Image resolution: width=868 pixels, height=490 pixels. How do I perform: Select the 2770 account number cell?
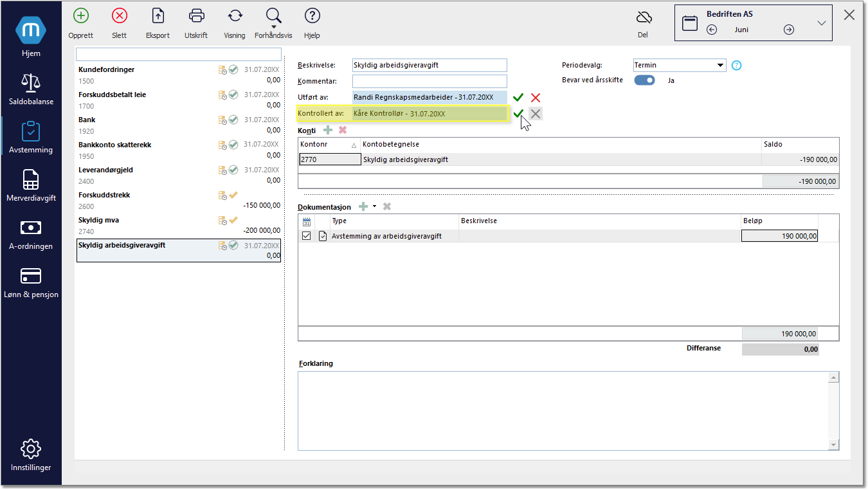[x=330, y=159]
